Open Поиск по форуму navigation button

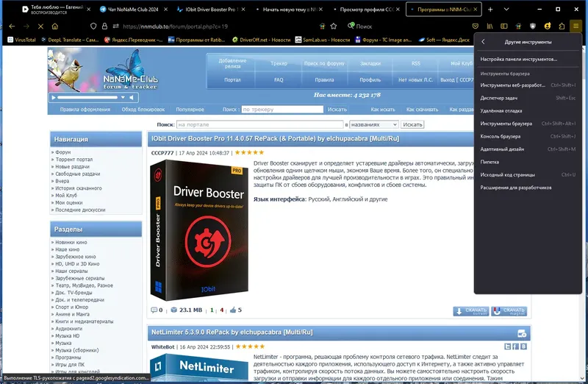[x=324, y=63]
